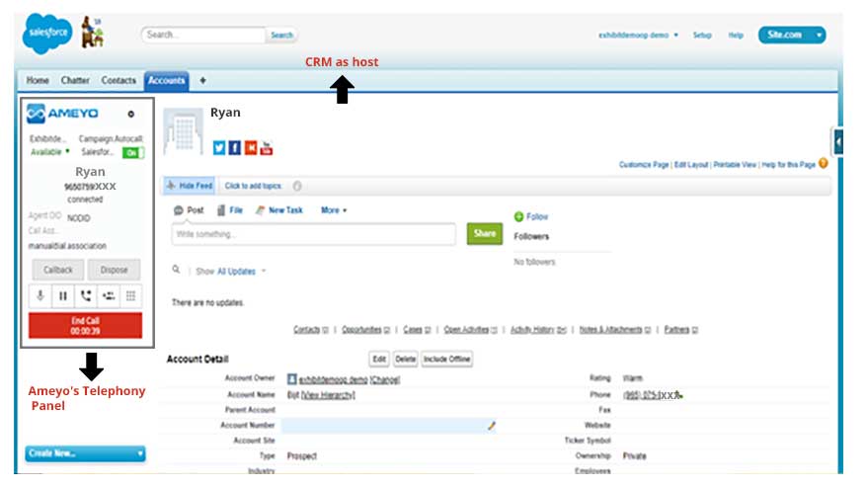Image resolution: width=868 pixels, height=487 pixels.
Task: Click the call transfer phone icon
Action: click(x=86, y=295)
